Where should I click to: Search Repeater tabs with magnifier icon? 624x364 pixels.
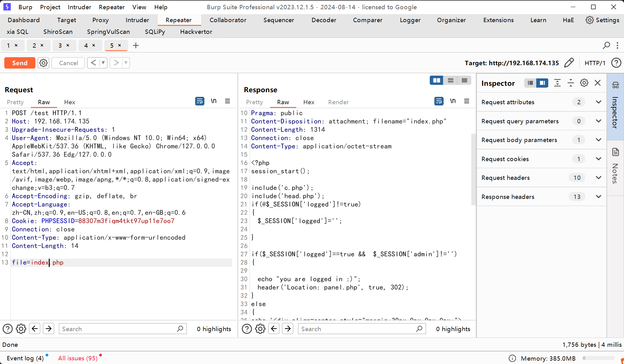[x=606, y=45]
